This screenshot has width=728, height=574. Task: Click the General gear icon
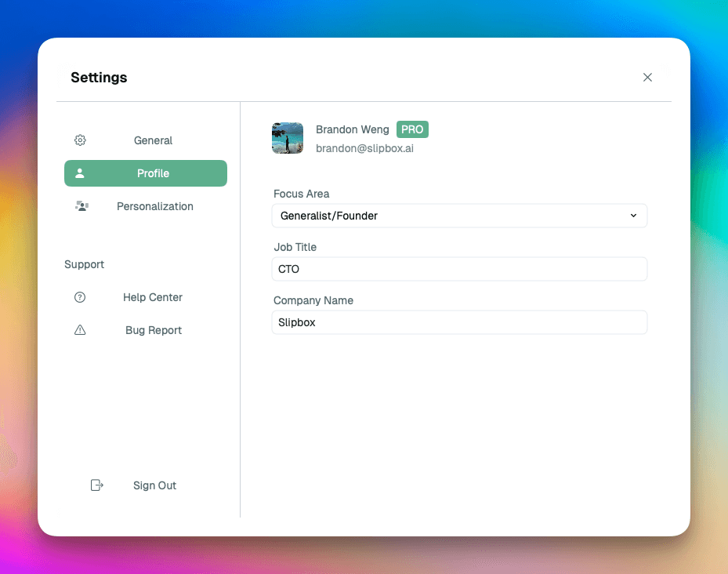80,140
